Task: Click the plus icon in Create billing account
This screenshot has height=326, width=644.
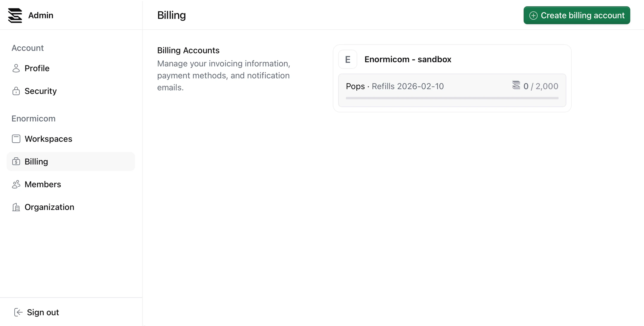Action: pos(533,16)
